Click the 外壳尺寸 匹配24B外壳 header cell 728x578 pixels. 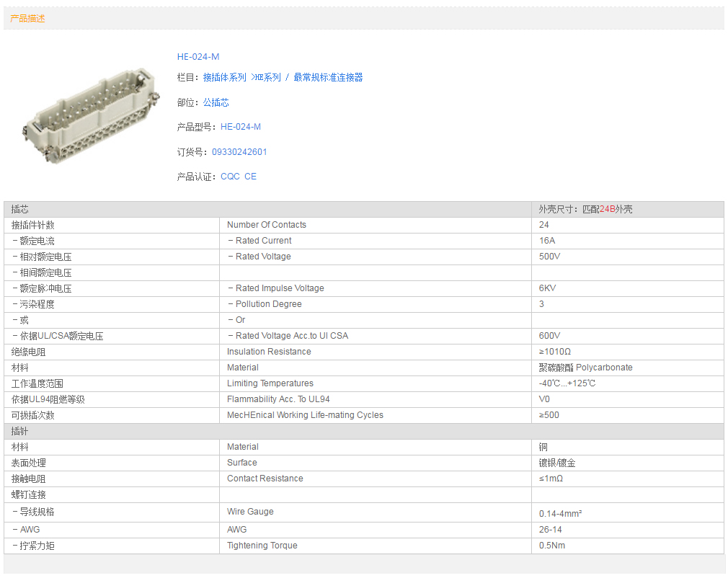pyautogui.click(x=585, y=209)
